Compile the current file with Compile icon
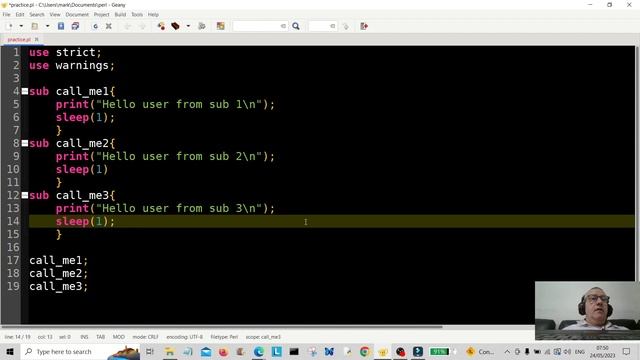This screenshot has height=360, width=640. [161, 26]
